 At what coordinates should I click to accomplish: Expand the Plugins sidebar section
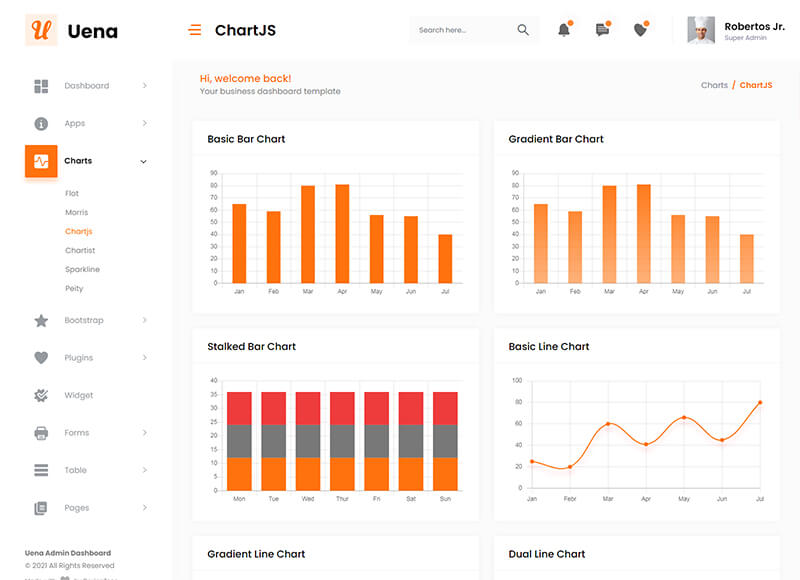(78, 358)
